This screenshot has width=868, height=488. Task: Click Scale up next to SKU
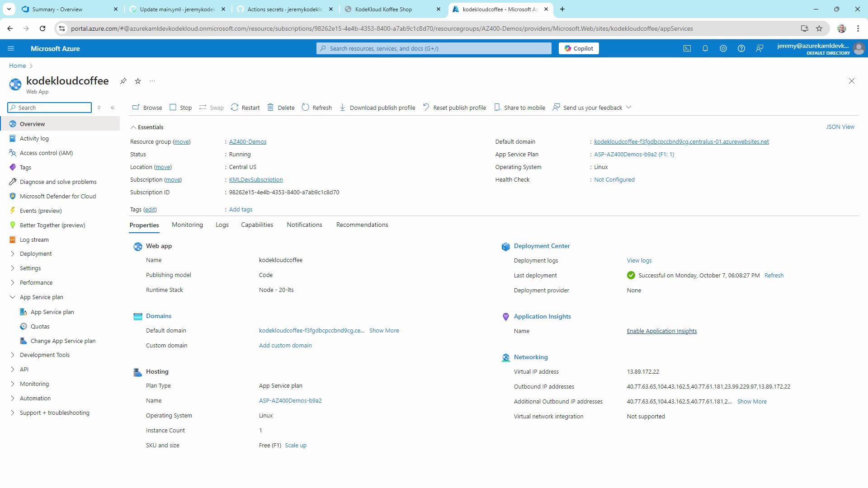(x=295, y=446)
